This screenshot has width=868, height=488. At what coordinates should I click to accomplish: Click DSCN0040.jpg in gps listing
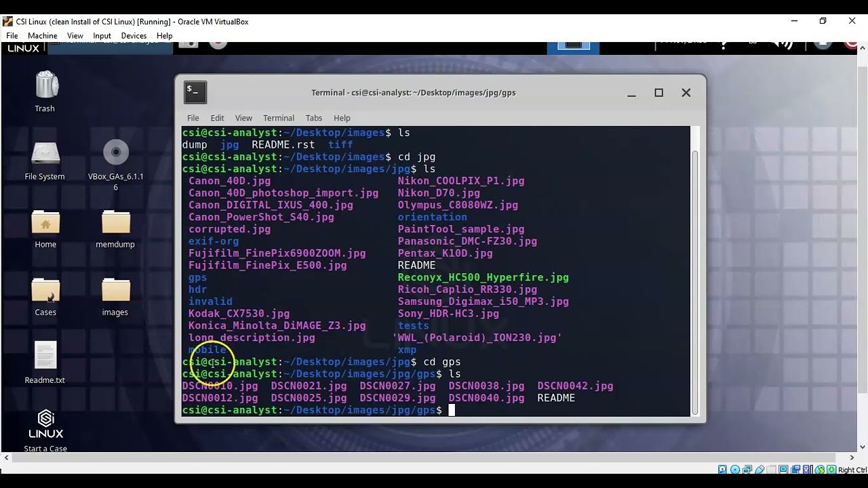pos(486,399)
